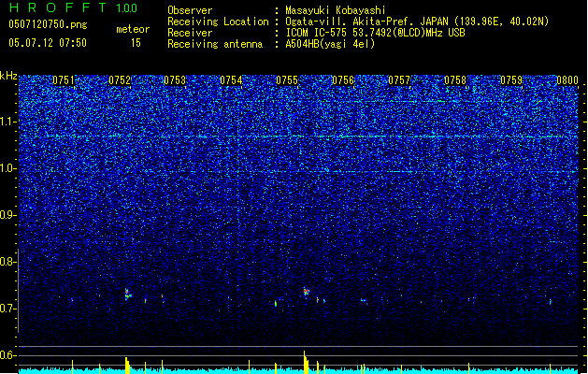This screenshot has height=374, width=588.
Task: Click the meteor count value 15
Action: (136, 43)
